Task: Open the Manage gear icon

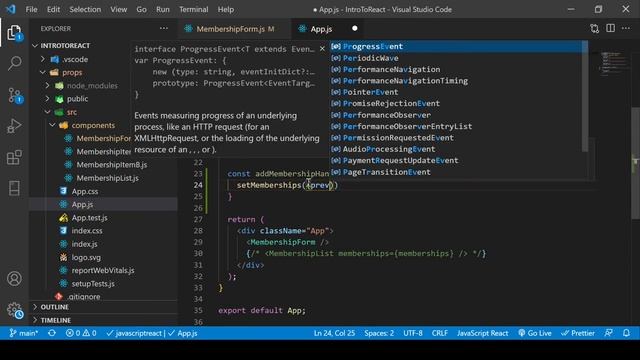Action: [14, 310]
